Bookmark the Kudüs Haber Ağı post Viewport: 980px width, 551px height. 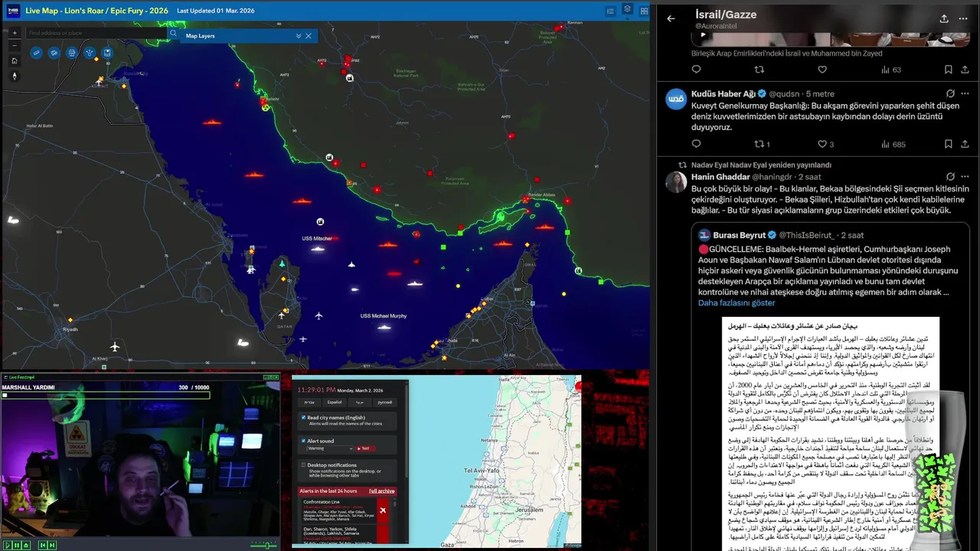[x=948, y=144]
